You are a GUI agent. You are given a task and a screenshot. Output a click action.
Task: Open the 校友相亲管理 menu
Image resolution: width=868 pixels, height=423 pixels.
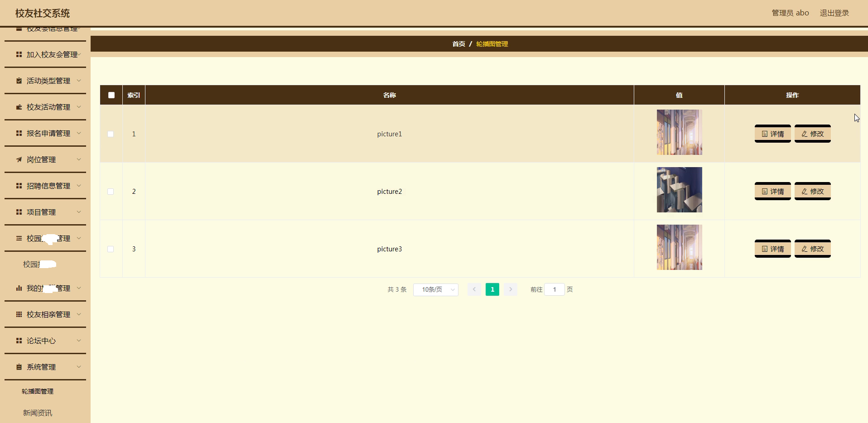click(x=45, y=314)
